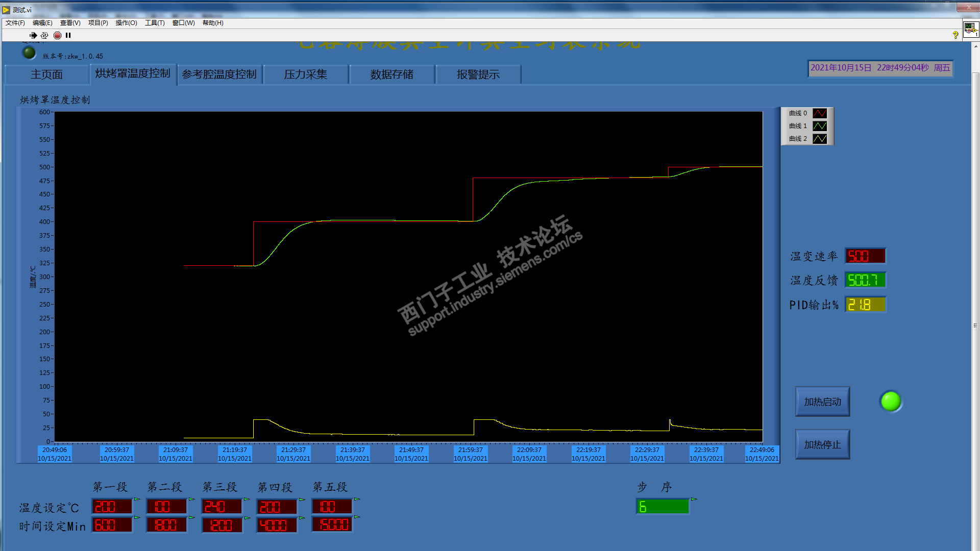980x551 pixels.
Task: Switch to the 压力采集 tab
Action: [305, 74]
